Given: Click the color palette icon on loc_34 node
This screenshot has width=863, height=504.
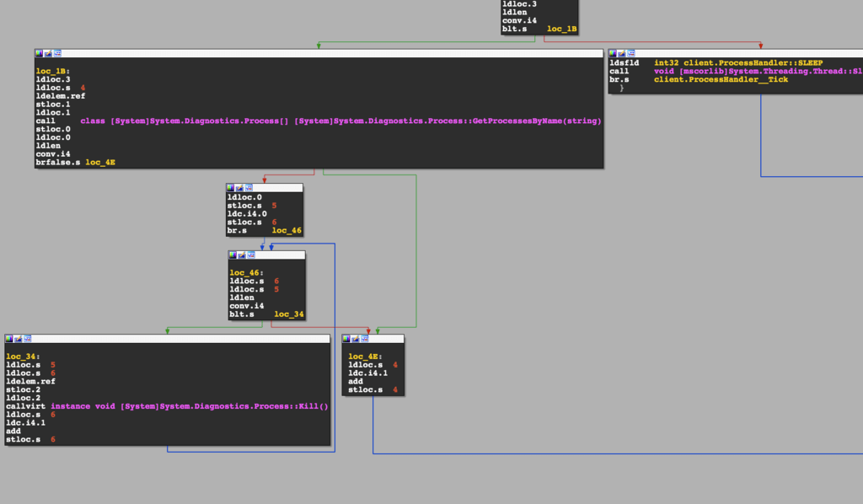Looking at the screenshot, I should [9, 339].
